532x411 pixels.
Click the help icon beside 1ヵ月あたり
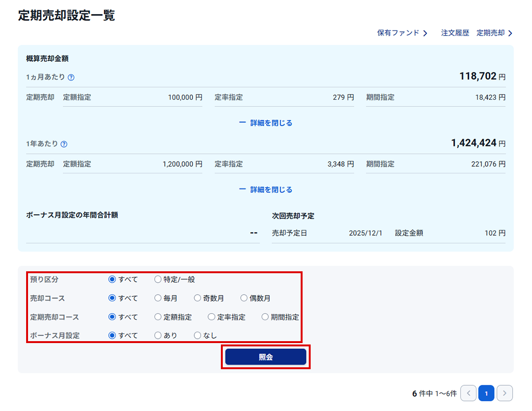[71, 77]
